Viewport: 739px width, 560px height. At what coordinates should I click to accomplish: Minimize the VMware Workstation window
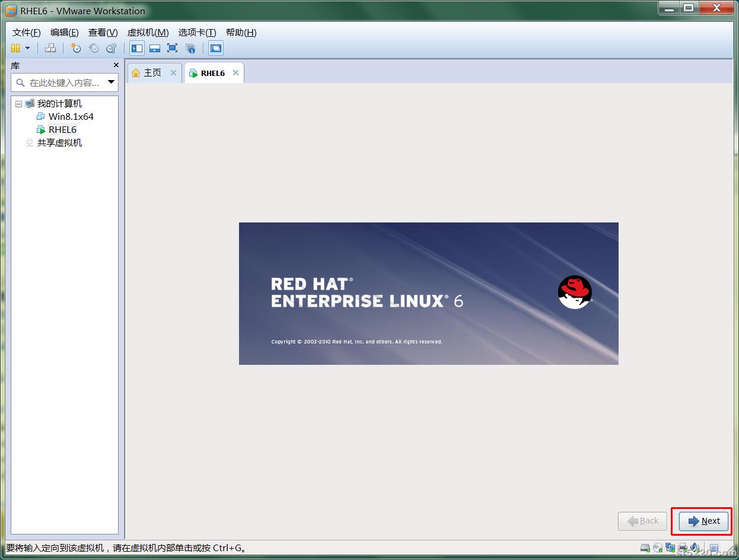click(x=668, y=8)
